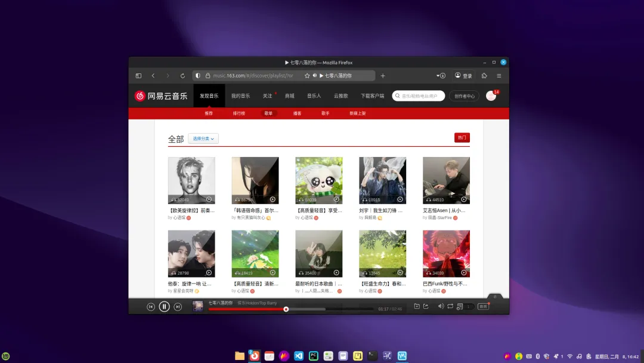Image resolution: width=644 pixels, height=363 pixels.
Task: Click the music search input field
Action: [419, 96]
